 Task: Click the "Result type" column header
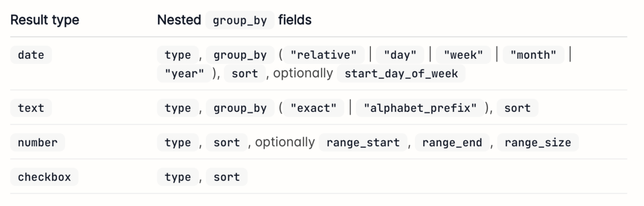point(45,20)
